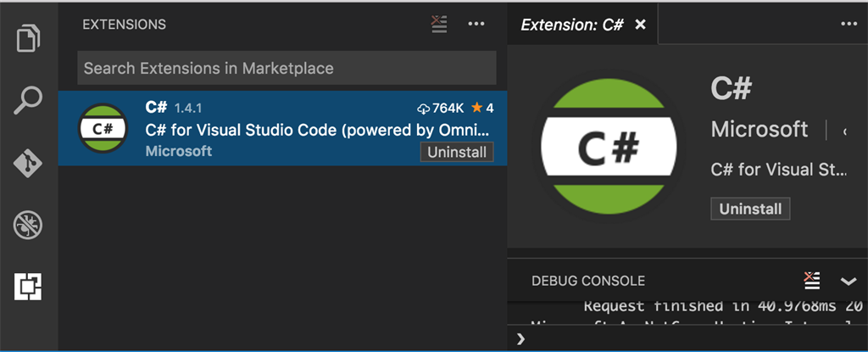Click in Search Extensions in Marketplace field
The width and height of the screenshot is (868, 352).
(x=287, y=68)
